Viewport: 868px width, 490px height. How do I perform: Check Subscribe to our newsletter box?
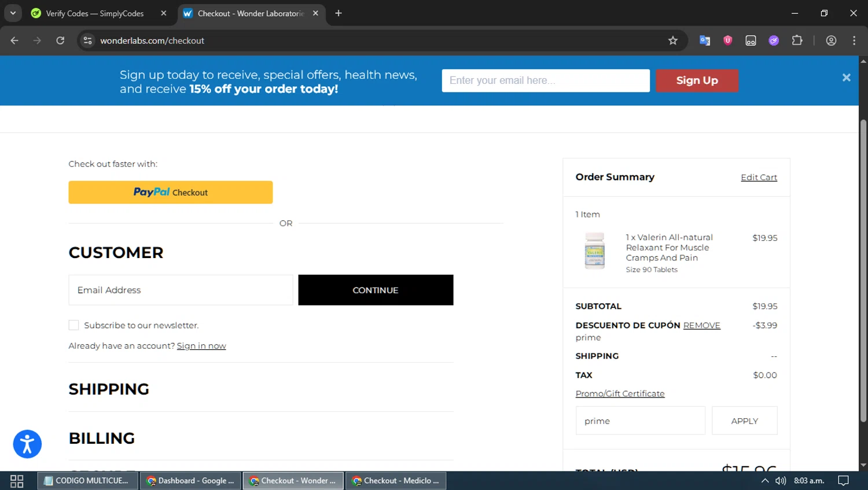(73, 325)
